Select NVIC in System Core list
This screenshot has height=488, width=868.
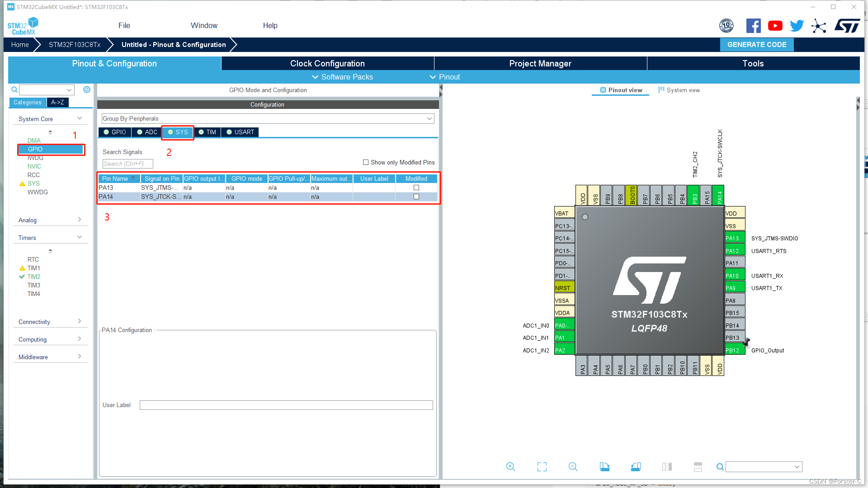[x=34, y=166]
